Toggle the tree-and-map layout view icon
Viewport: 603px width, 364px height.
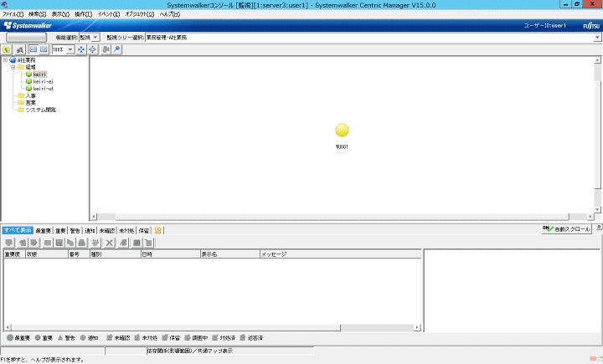tap(33, 49)
